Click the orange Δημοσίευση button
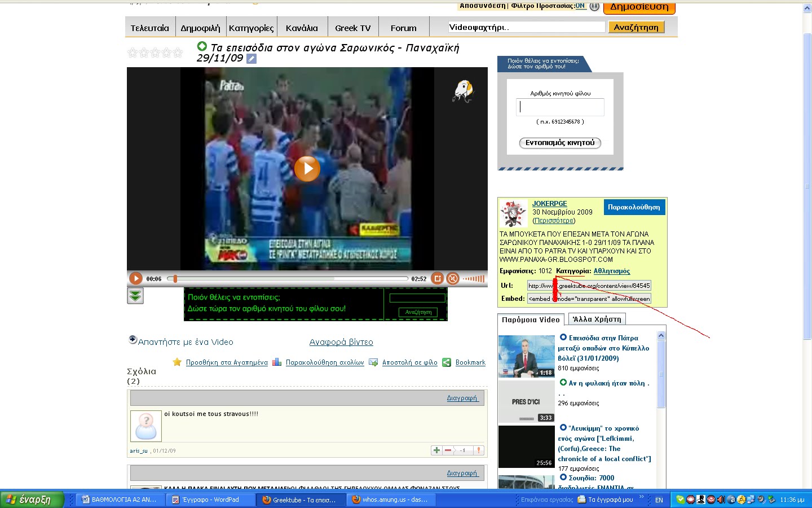The image size is (812, 508). (639, 7)
